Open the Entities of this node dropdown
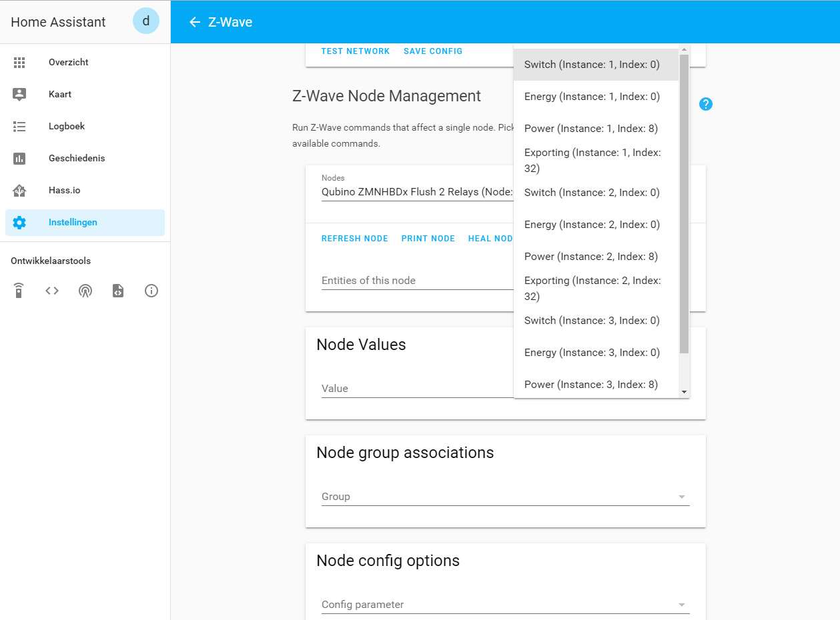840x620 pixels. click(x=417, y=281)
